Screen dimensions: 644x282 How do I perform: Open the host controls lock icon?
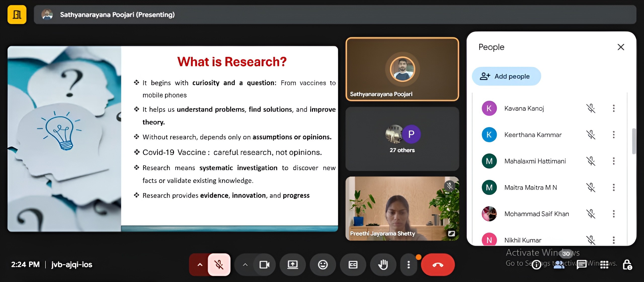click(x=627, y=265)
